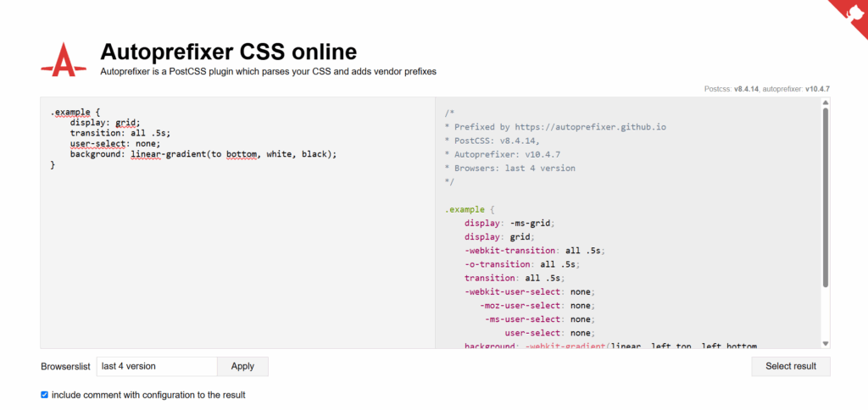Click the output panel scrollbar thumb

[x=826, y=195]
